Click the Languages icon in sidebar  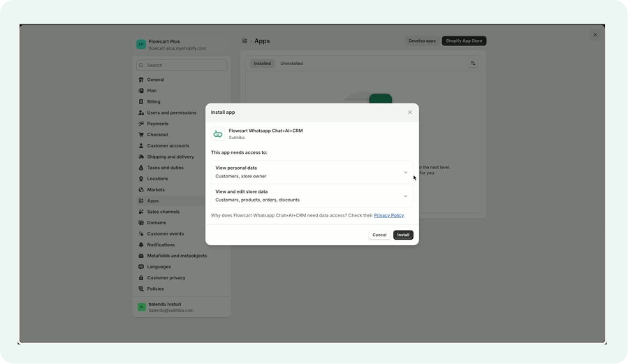141,267
